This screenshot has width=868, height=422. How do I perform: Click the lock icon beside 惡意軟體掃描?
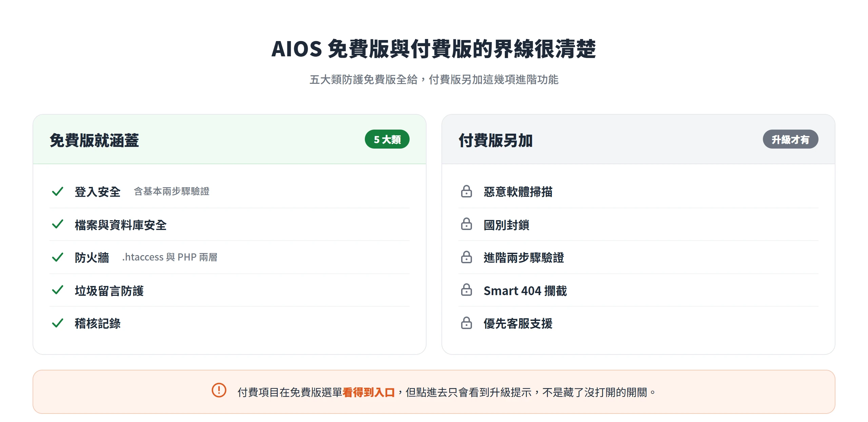[467, 191]
